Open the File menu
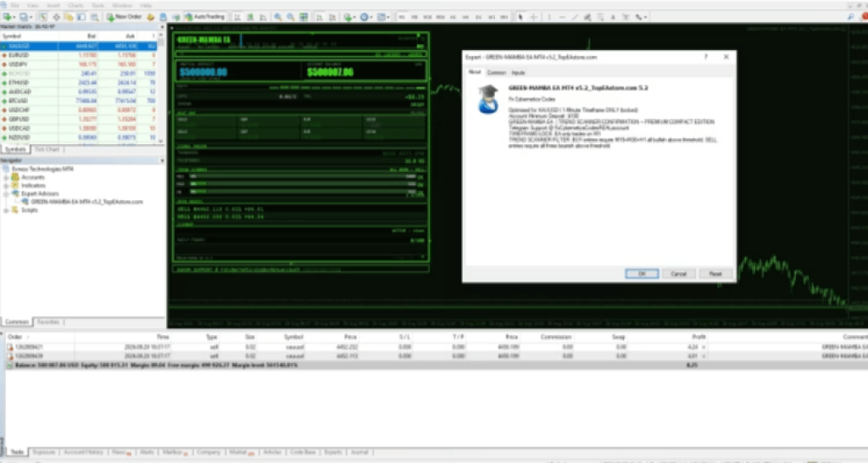 [x=15, y=6]
